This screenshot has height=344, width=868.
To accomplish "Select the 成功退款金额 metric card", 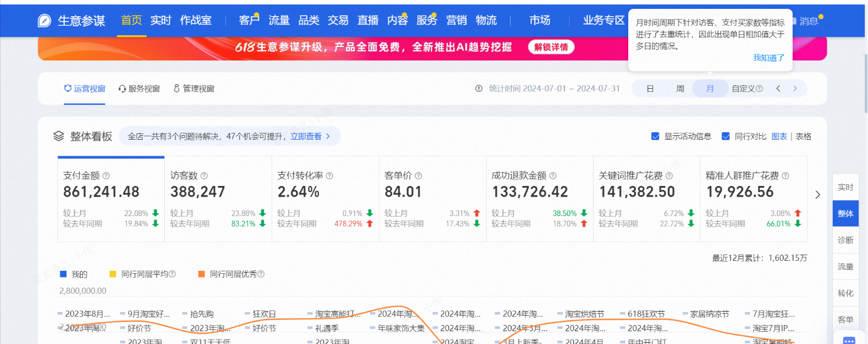I will (x=540, y=199).
